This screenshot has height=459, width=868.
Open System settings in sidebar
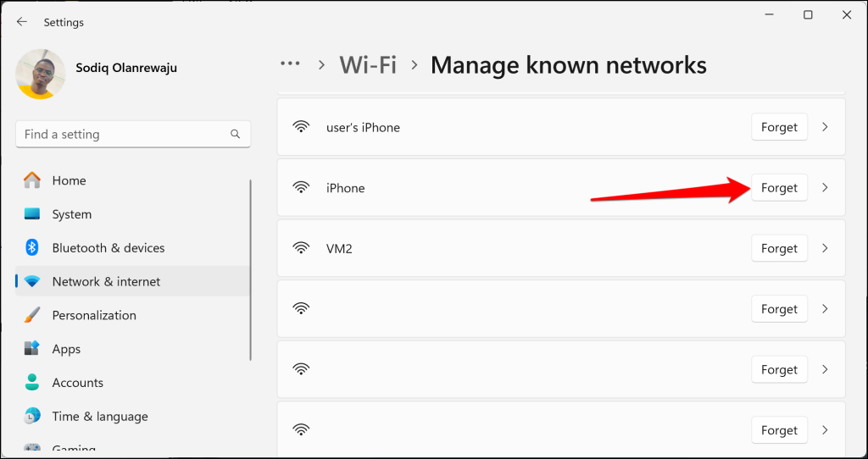click(71, 214)
